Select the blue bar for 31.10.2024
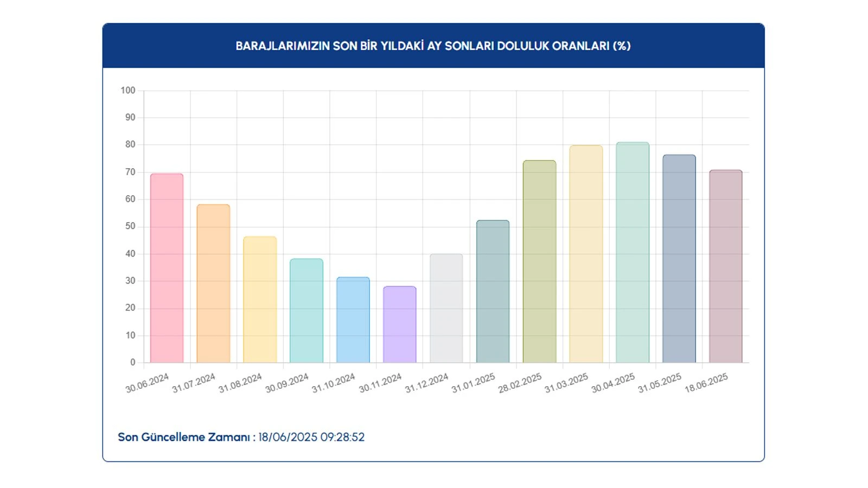Viewport: 868px width, 488px height. point(353,320)
